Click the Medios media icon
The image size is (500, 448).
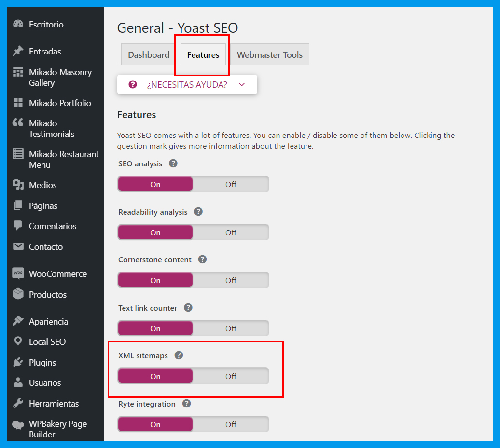[18, 185]
